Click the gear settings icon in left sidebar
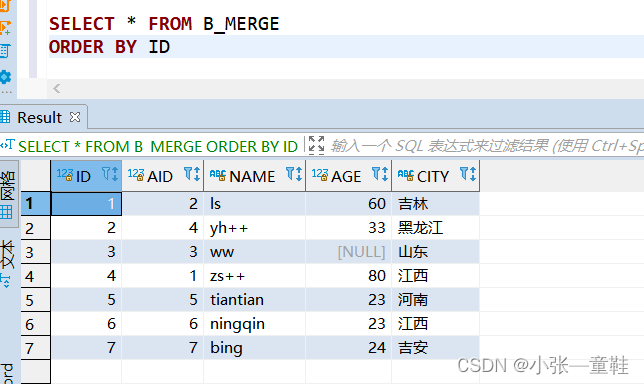Viewport: 644px width, 384px height. point(5,77)
